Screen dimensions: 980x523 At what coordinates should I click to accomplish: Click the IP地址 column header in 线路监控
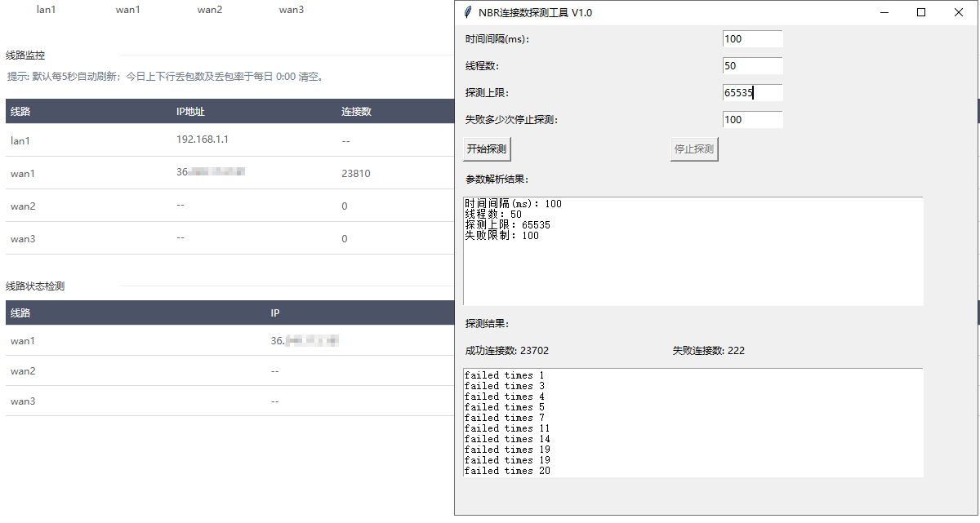(x=190, y=112)
